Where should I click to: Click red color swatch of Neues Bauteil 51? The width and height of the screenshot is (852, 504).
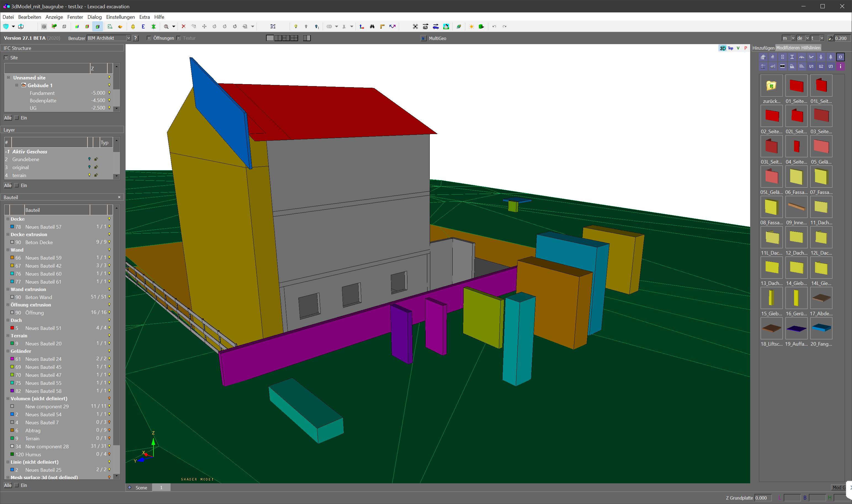pos(12,328)
